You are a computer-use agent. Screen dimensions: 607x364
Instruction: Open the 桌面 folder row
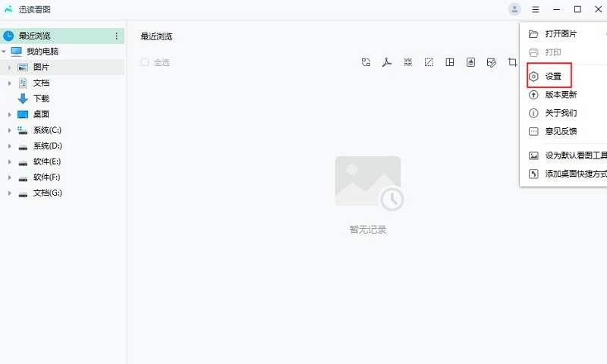(62, 115)
